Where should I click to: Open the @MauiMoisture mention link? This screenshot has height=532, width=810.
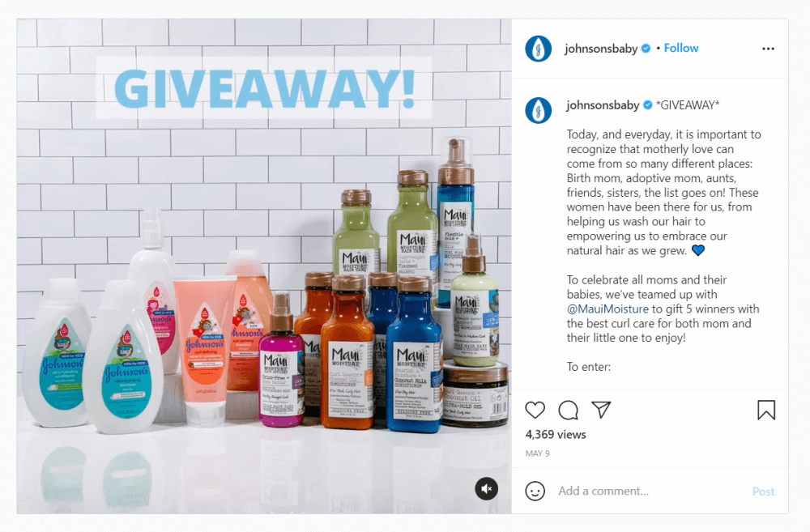pos(607,309)
